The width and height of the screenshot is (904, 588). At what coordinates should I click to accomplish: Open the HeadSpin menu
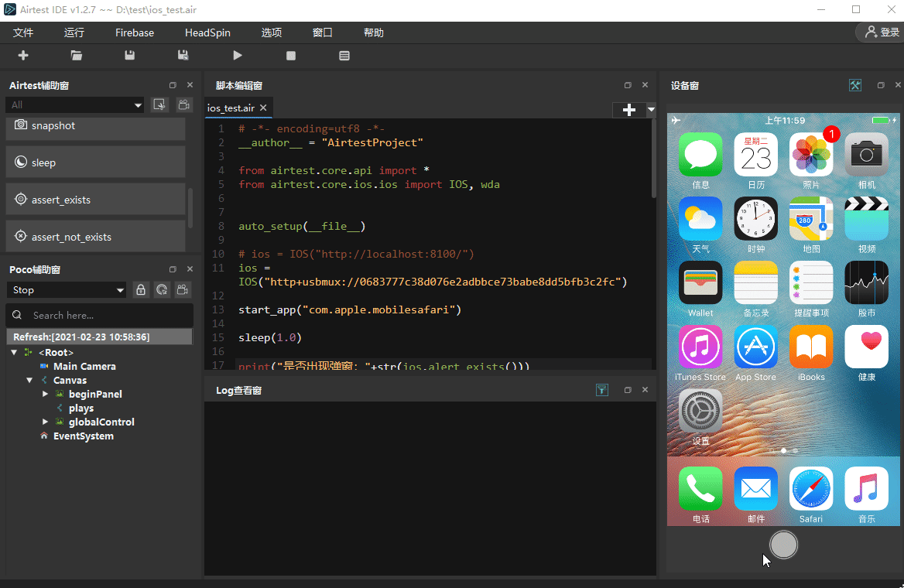pos(207,32)
